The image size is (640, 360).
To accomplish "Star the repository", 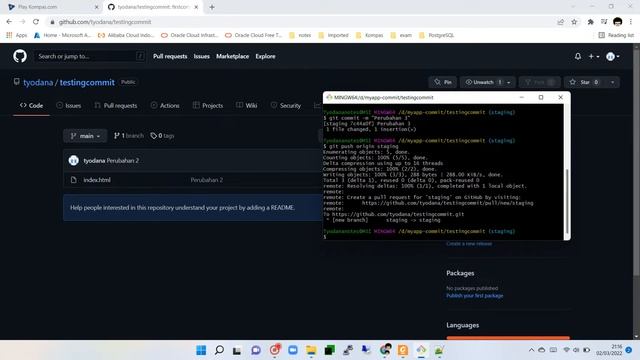I will tap(585, 82).
